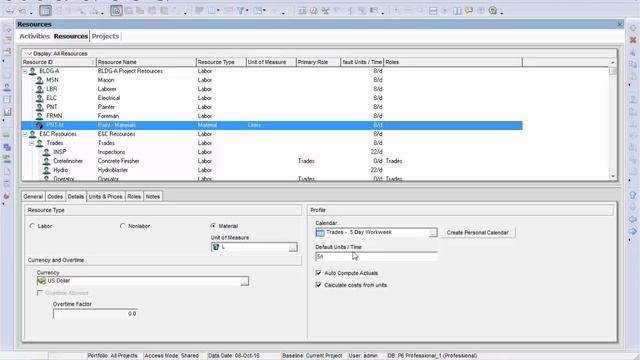Click the red icon at left sidebar bottom
Screen dimensions: 640x360
pos(7,196)
